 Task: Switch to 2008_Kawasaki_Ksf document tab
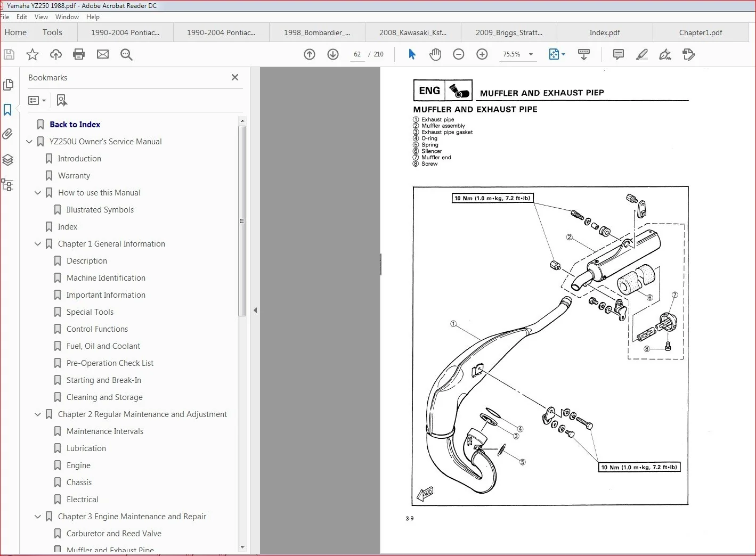click(x=413, y=32)
